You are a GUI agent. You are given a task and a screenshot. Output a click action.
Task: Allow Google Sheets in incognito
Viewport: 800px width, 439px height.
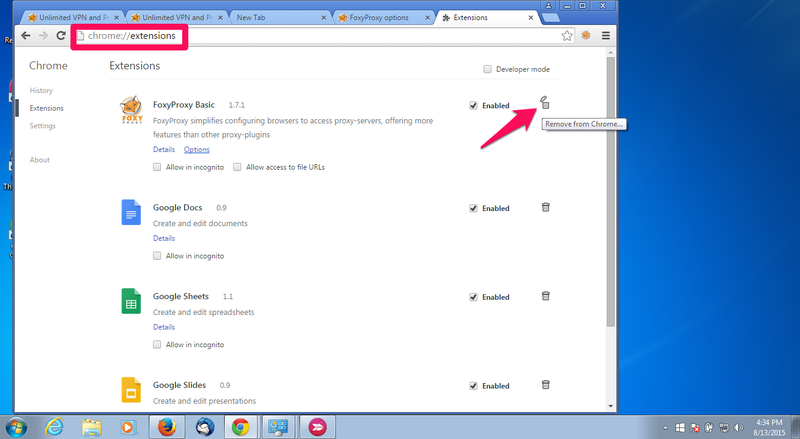[x=157, y=345]
